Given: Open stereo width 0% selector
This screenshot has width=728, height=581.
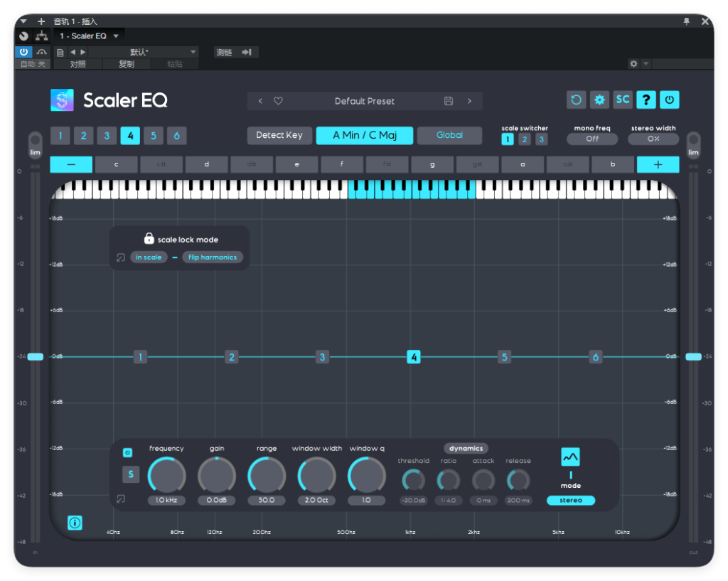Looking at the screenshot, I should click(653, 139).
